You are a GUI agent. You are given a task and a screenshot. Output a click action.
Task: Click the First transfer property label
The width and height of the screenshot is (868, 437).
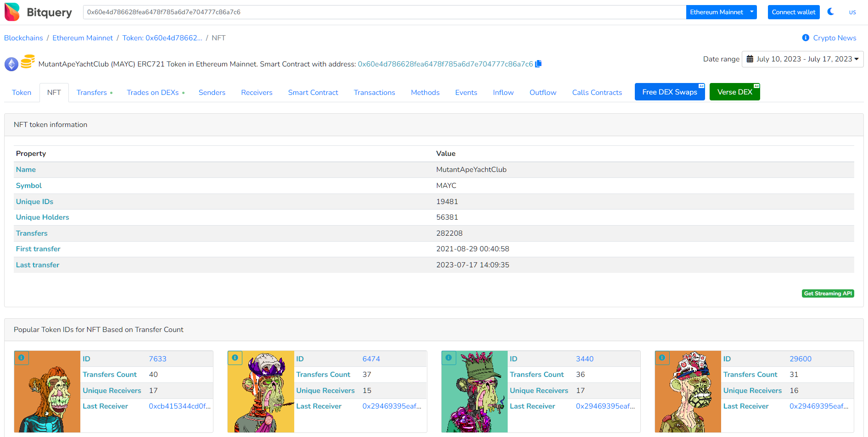point(38,249)
